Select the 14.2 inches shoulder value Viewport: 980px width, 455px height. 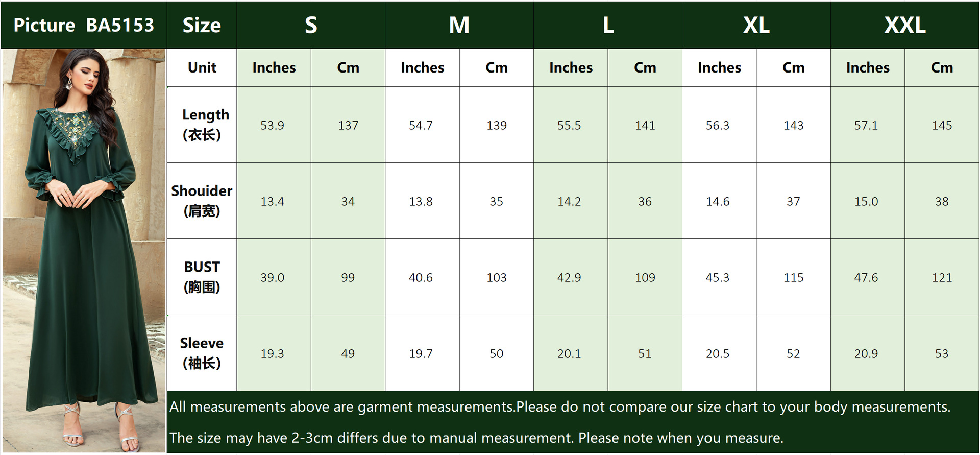569,201
